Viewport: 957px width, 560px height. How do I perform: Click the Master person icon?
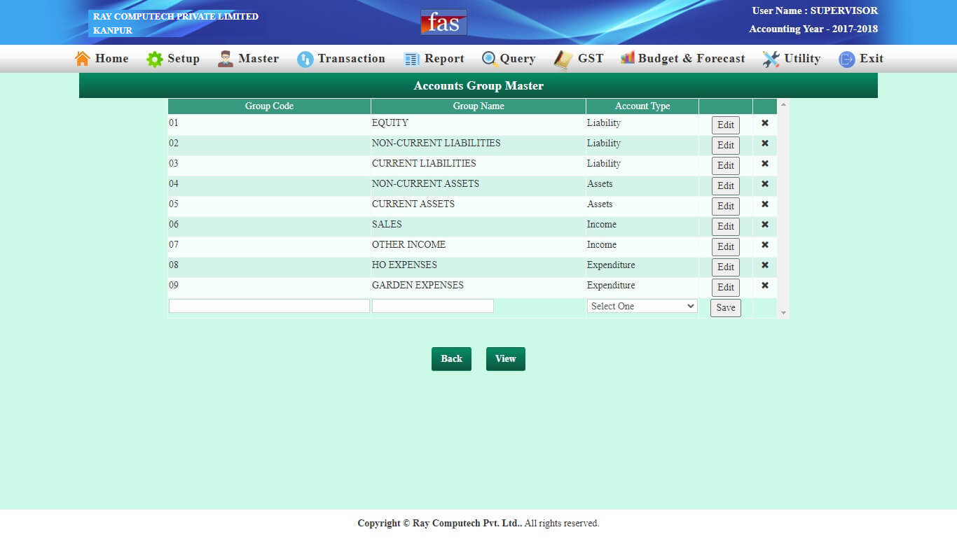[226, 59]
